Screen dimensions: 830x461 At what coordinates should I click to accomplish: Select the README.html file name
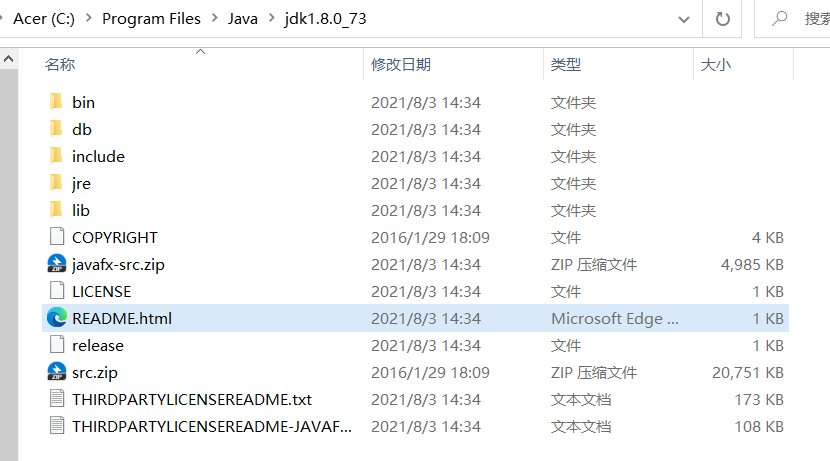(122, 318)
